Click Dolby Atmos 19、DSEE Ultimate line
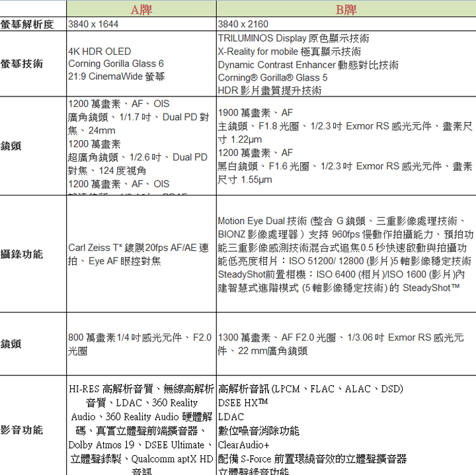 tap(141, 445)
